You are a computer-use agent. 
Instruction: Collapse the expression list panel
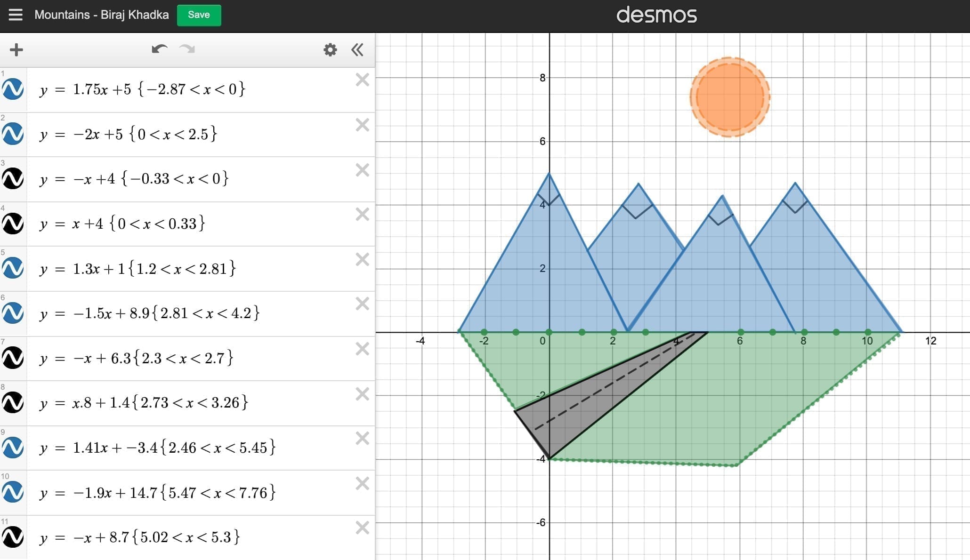point(357,50)
